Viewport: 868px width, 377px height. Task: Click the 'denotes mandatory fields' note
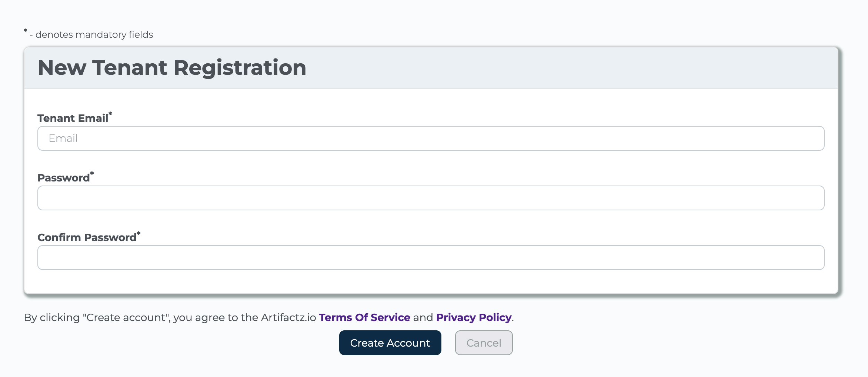(x=94, y=35)
